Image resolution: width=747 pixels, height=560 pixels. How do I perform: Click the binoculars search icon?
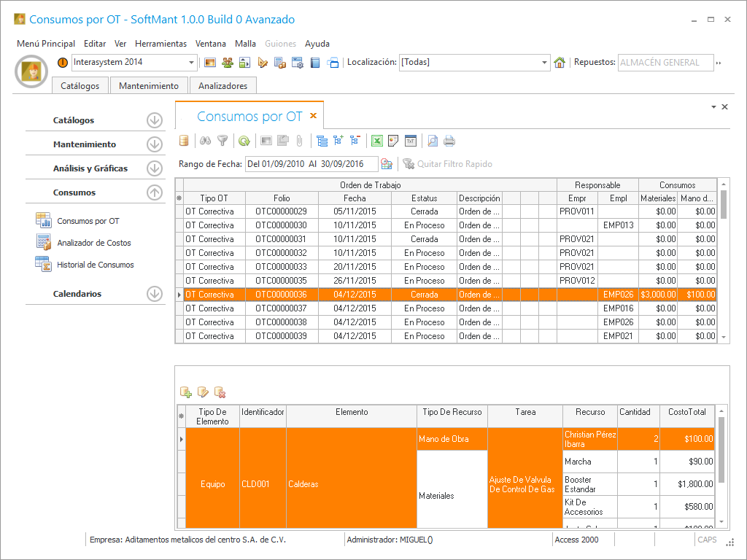pyautogui.click(x=206, y=141)
